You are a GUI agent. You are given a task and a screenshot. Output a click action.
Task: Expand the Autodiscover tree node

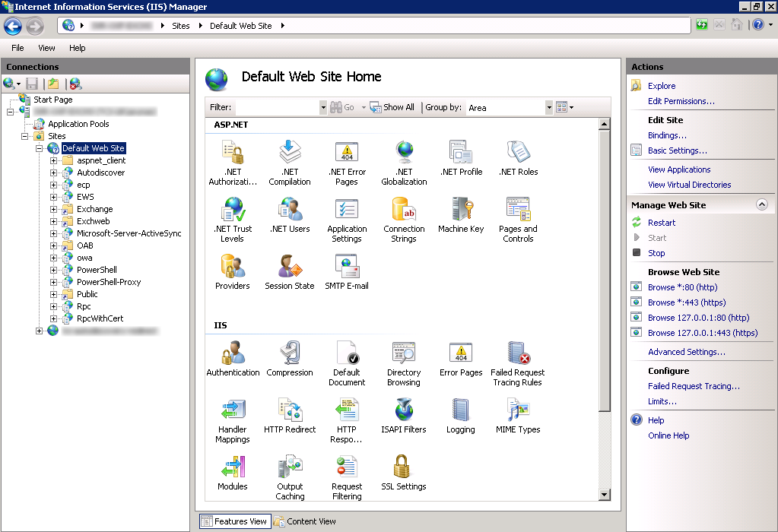pyautogui.click(x=53, y=173)
